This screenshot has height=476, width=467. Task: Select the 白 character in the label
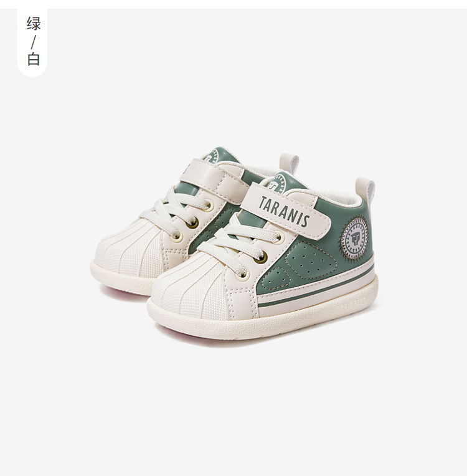(x=34, y=59)
